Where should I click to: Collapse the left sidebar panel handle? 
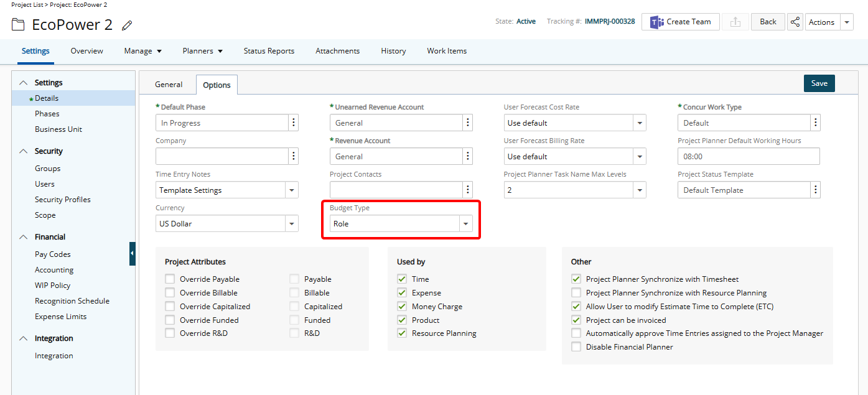click(133, 254)
